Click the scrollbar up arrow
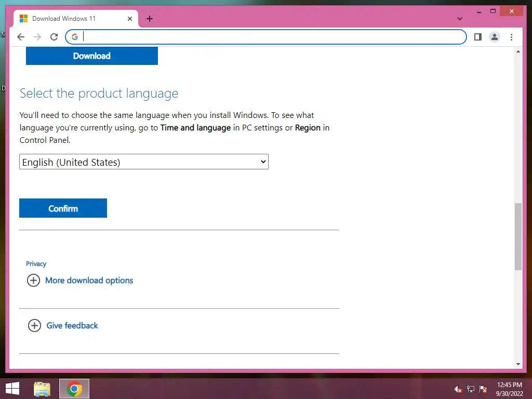This screenshot has height=399, width=532. point(518,51)
